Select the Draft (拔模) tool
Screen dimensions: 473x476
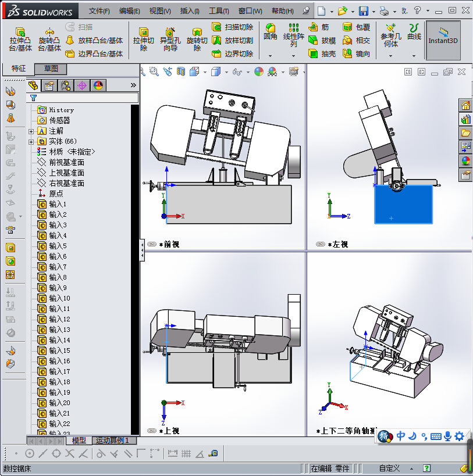322,40
